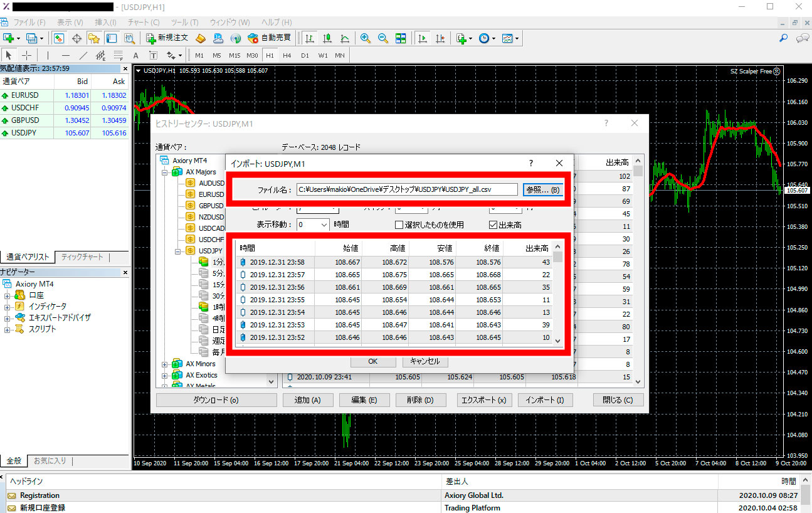Click the 参照... (B) browse button

click(x=543, y=189)
